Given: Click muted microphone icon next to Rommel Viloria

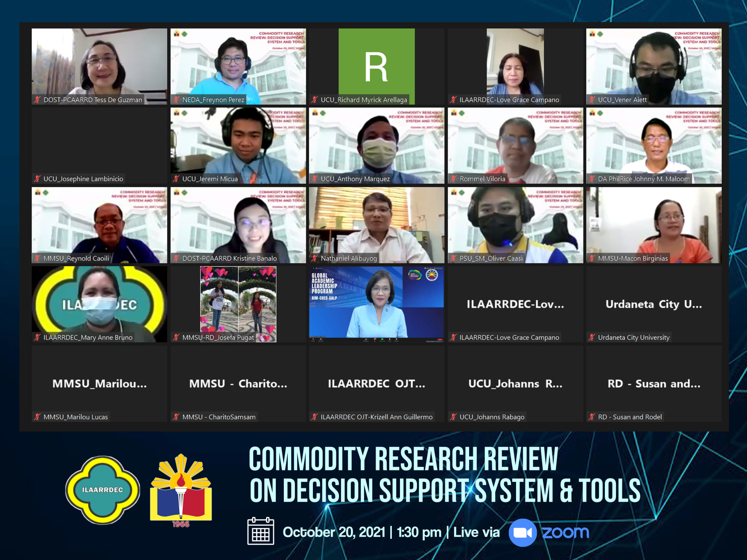Looking at the screenshot, I should [x=453, y=179].
